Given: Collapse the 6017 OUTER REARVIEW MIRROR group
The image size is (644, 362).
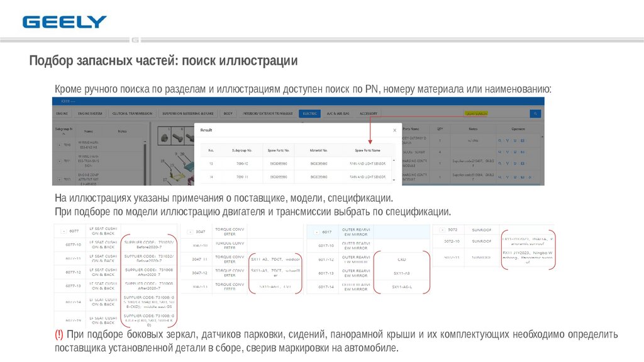Looking at the screenshot, I should click(317, 232).
